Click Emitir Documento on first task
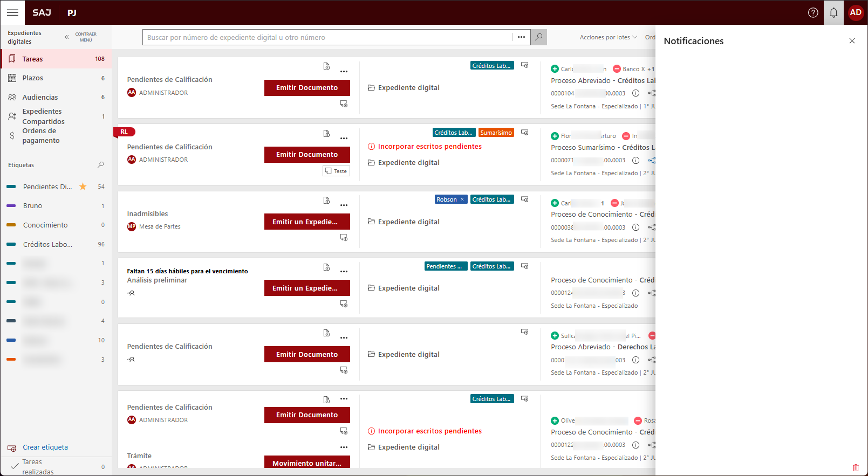Viewport: 868px width, 476px height. [307, 88]
